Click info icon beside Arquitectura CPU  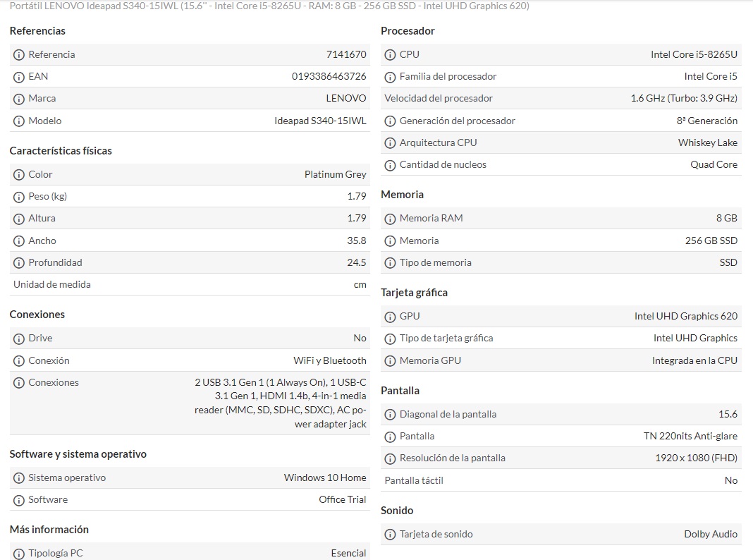[x=390, y=143]
